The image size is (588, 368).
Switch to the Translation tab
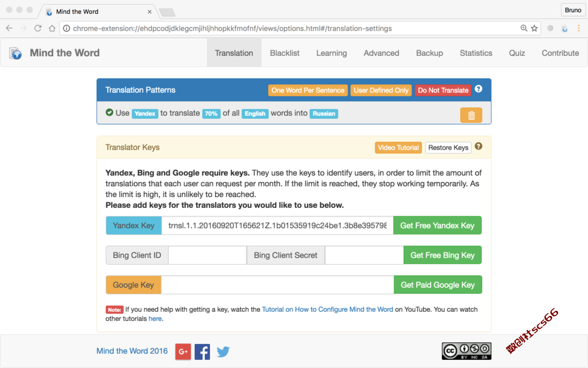point(234,53)
